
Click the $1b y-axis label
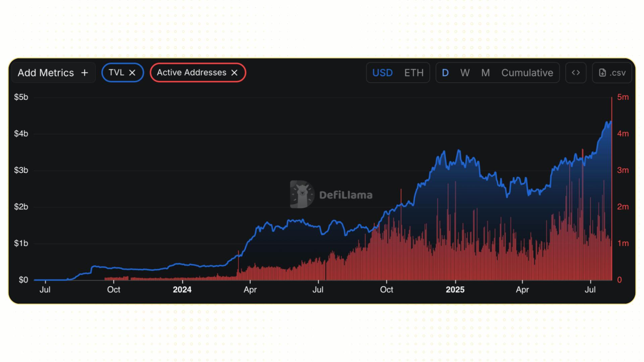[21, 243]
